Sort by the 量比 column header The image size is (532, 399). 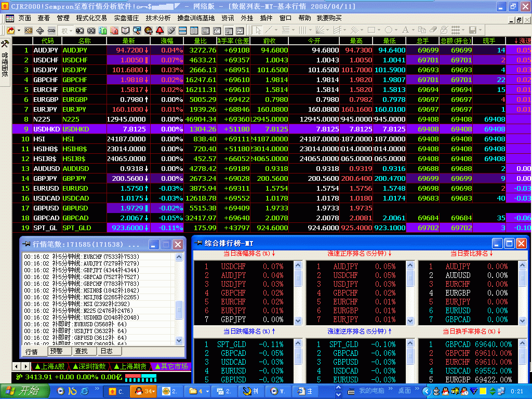pyautogui.click(x=200, y=41)
